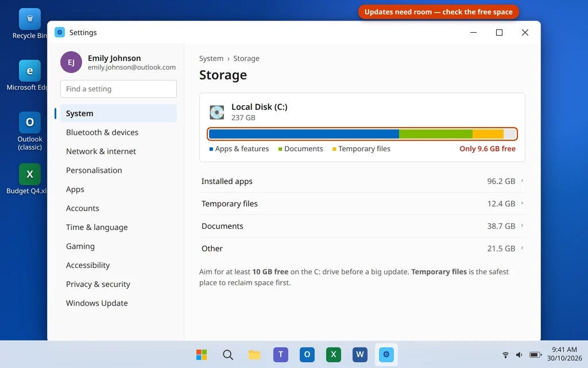Click the Storage breadcrumb
588x368 pixels.
(x=246, y=58)
